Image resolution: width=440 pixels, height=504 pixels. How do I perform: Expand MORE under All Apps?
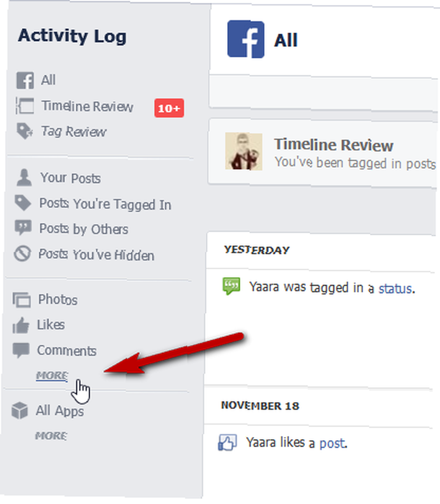[x=51, y=435]
